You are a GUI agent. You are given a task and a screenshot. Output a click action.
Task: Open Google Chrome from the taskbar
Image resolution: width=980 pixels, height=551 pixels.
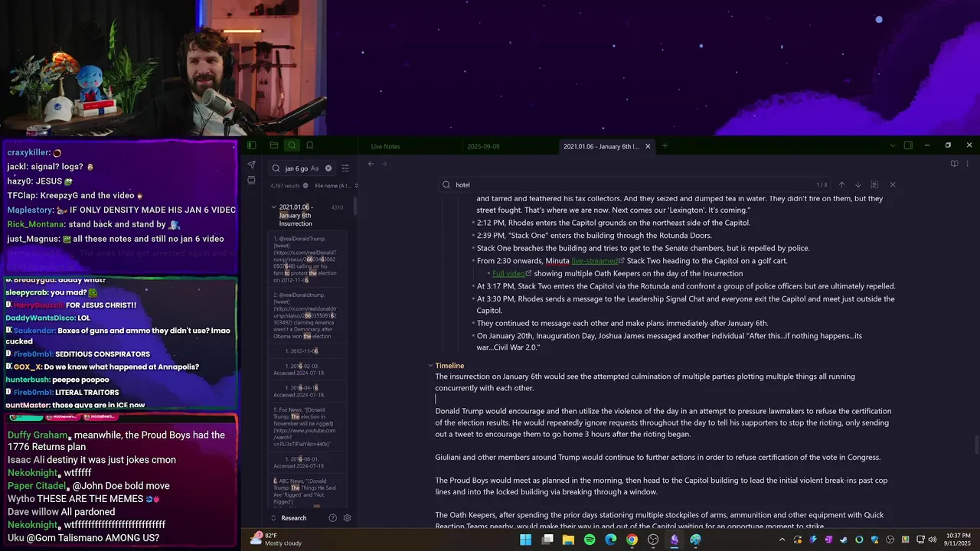coord(632,540)
